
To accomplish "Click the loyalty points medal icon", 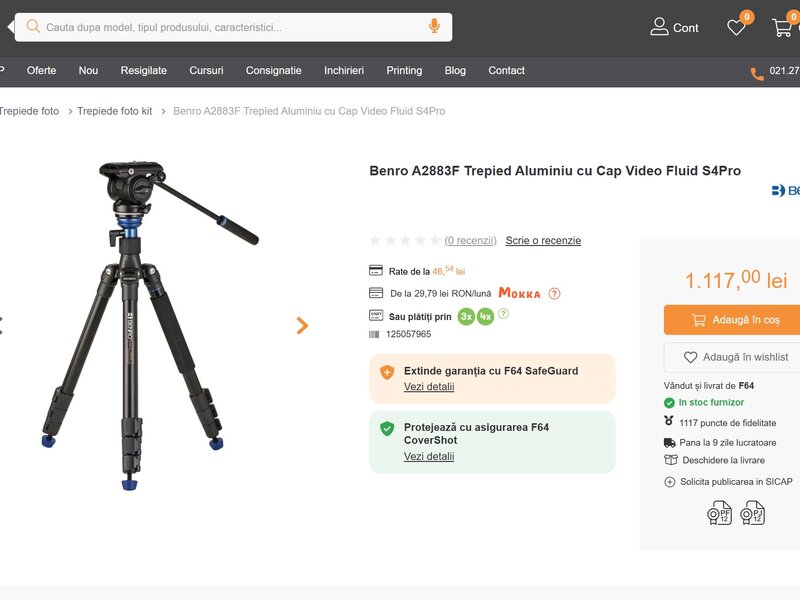I will point(669,421).
